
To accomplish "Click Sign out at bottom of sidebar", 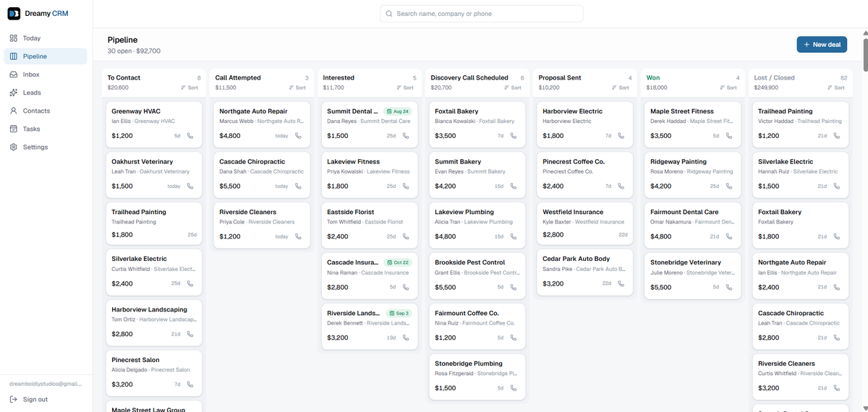I will click(x=46, y=399).
